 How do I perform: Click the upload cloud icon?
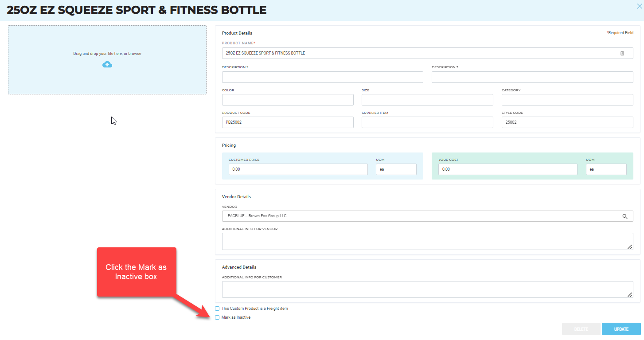click(107, 64)
